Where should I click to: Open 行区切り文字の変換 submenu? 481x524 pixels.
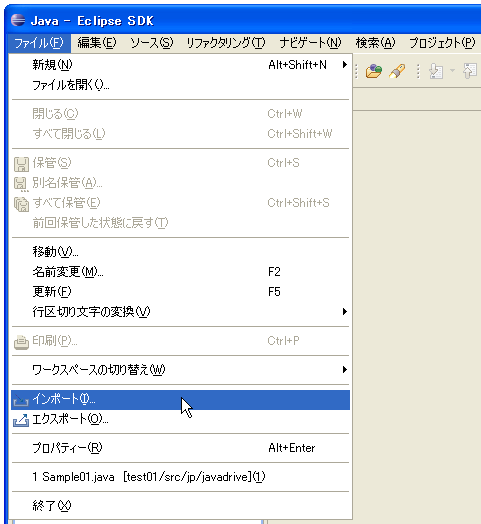[x=181, y=312]
